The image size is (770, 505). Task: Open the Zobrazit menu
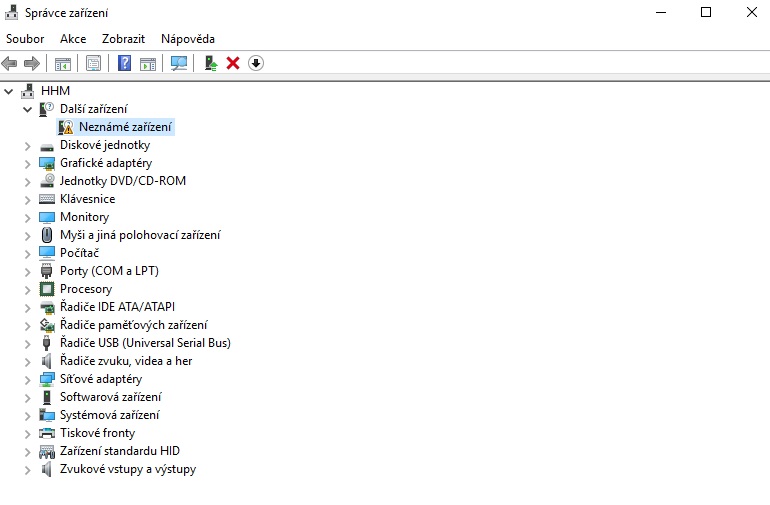123,39
